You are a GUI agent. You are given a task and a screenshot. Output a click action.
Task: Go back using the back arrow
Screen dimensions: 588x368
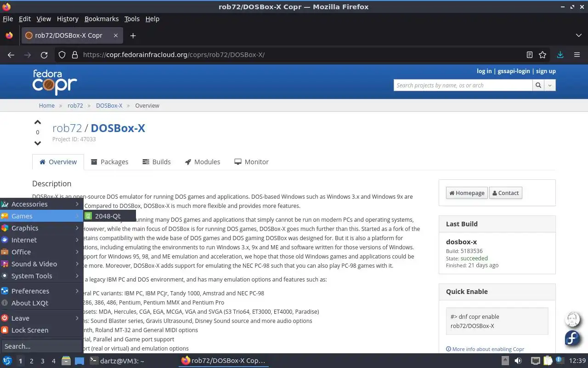11,55
